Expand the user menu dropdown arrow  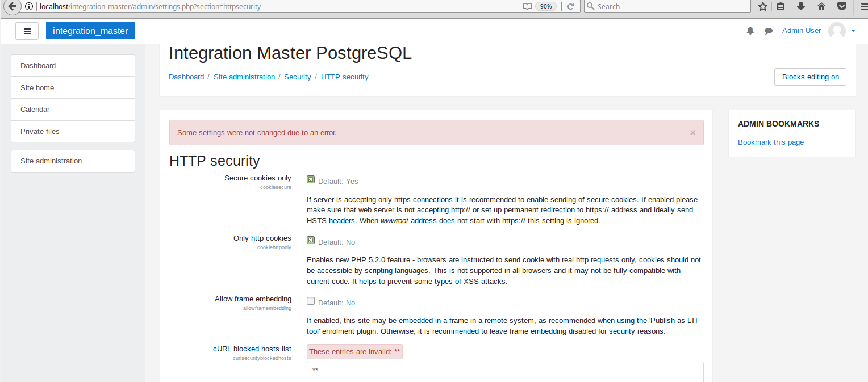853,31
